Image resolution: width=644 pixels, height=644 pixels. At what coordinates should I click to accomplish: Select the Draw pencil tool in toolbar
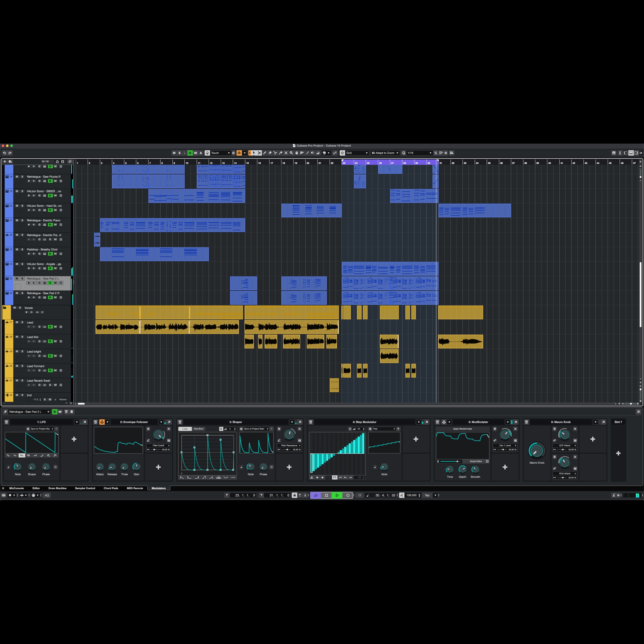[x=265, y=153]
